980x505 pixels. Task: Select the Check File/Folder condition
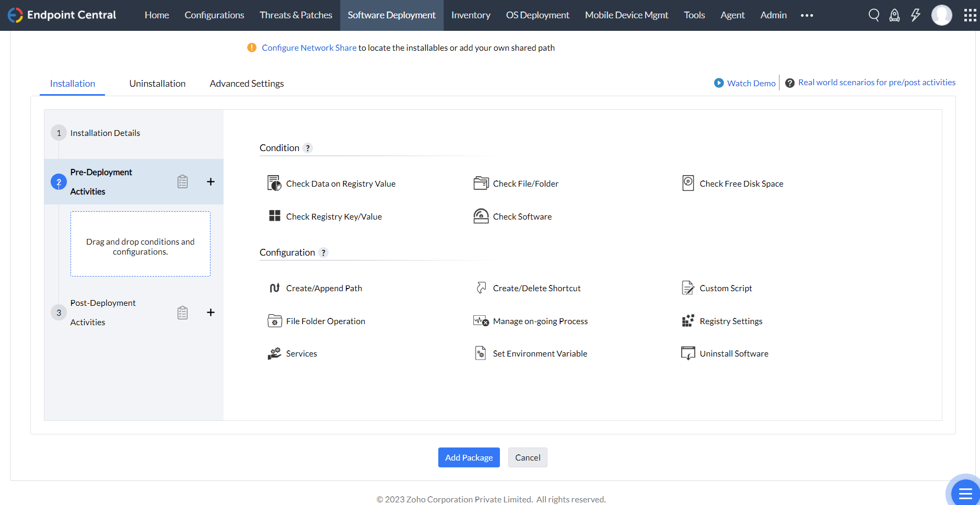[526, 183]
